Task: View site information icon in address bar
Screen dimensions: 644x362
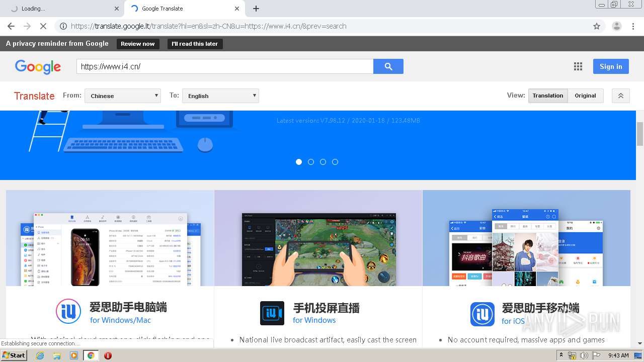Action: (63, 26)
